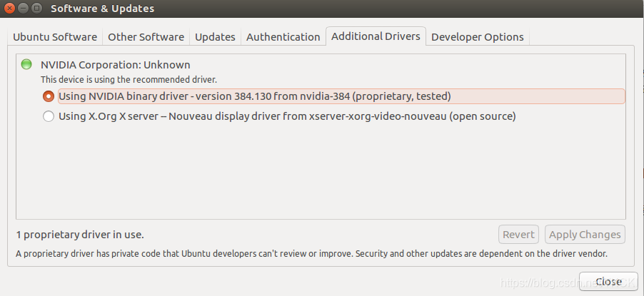Choose the Nouveau display driver radio option
644x296 pixels.
pyautogui.click(x=49, y=116)
